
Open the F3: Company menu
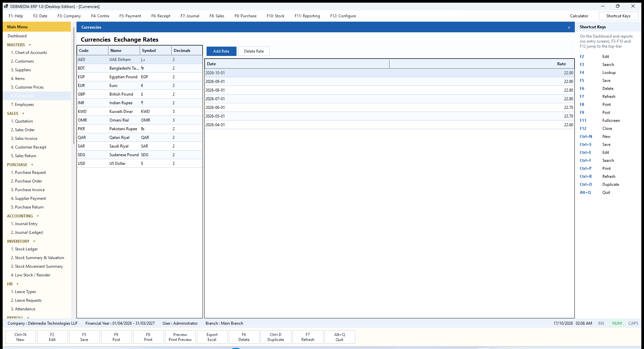coord(69,16)
